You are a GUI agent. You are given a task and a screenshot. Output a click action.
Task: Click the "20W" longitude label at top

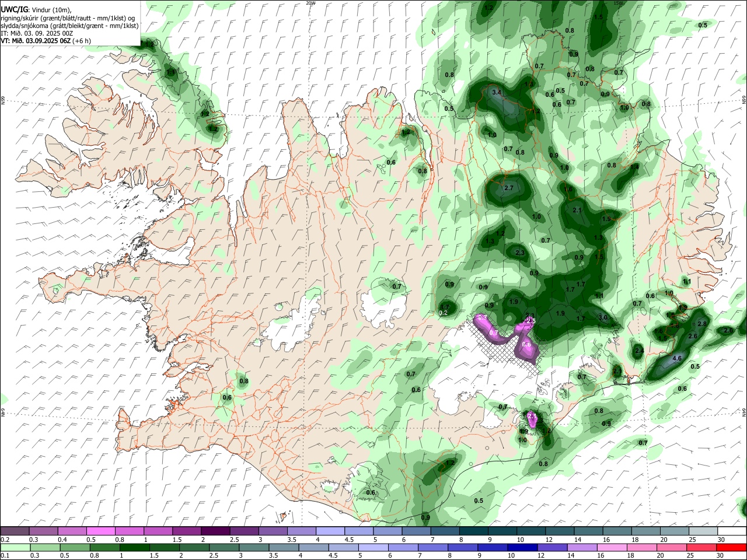point(310,2)
